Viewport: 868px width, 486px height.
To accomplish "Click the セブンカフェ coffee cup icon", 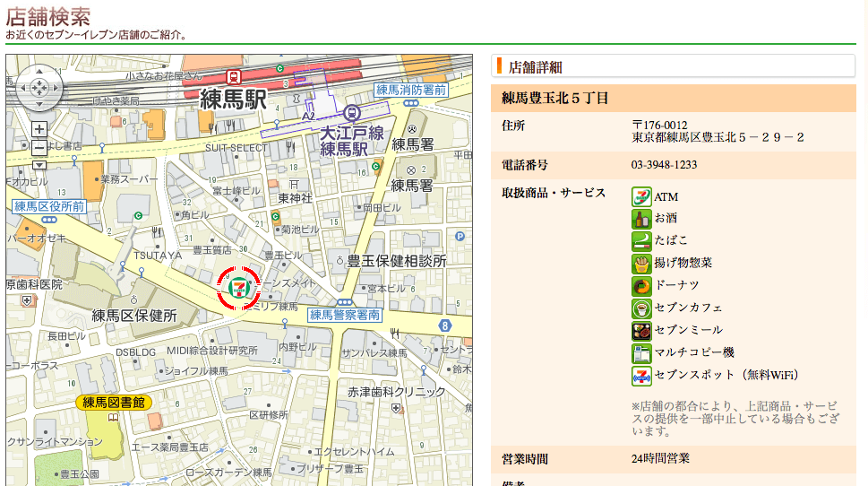I will point(641,308).
